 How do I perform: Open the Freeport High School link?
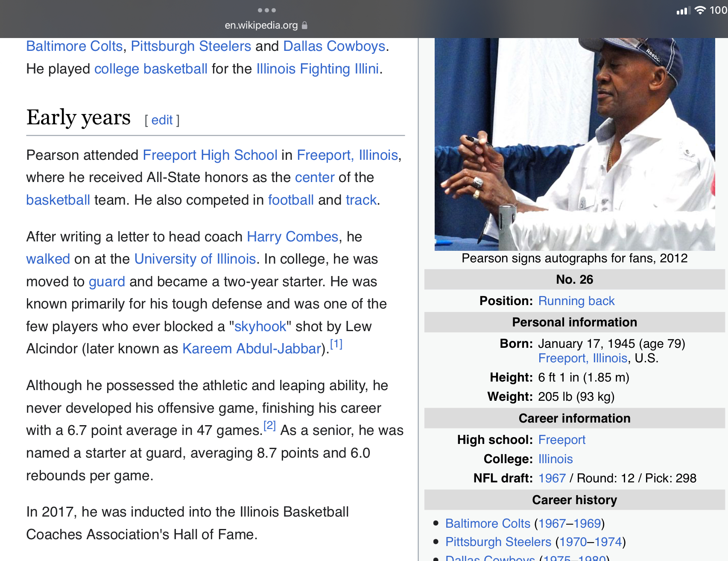210,155
